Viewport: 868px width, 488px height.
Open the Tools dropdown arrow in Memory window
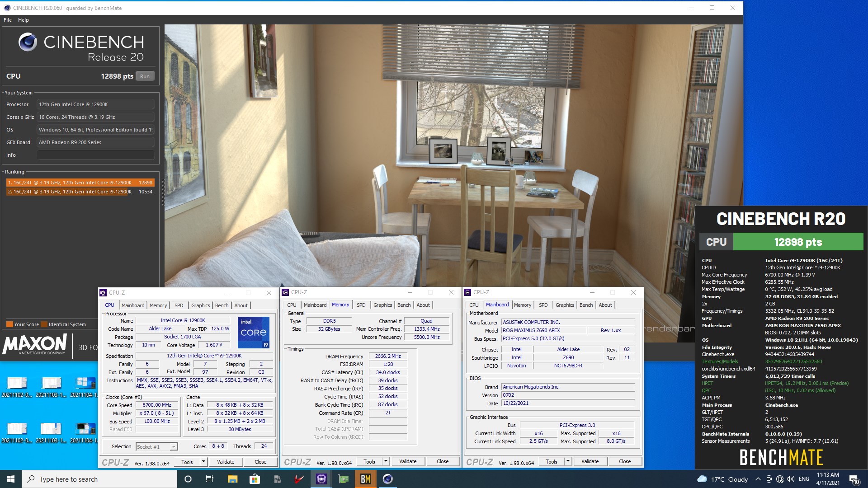tap(386, 461)
